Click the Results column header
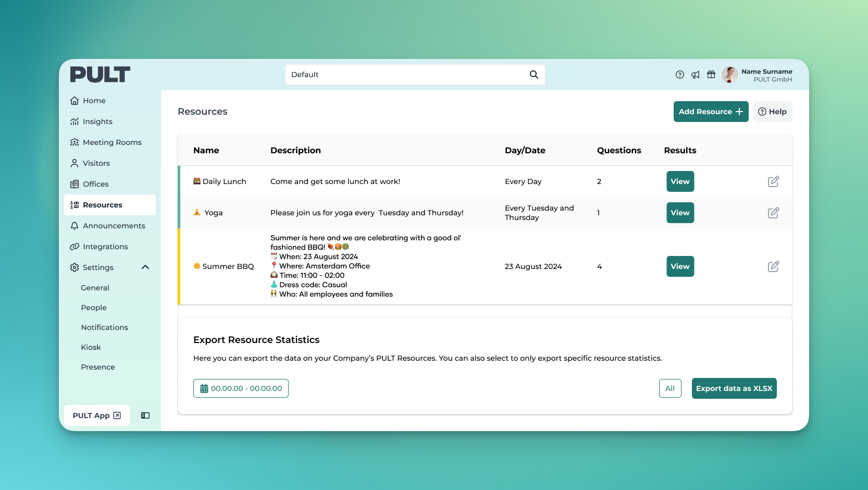Screen dimensions: 868x490 point(680,150)
